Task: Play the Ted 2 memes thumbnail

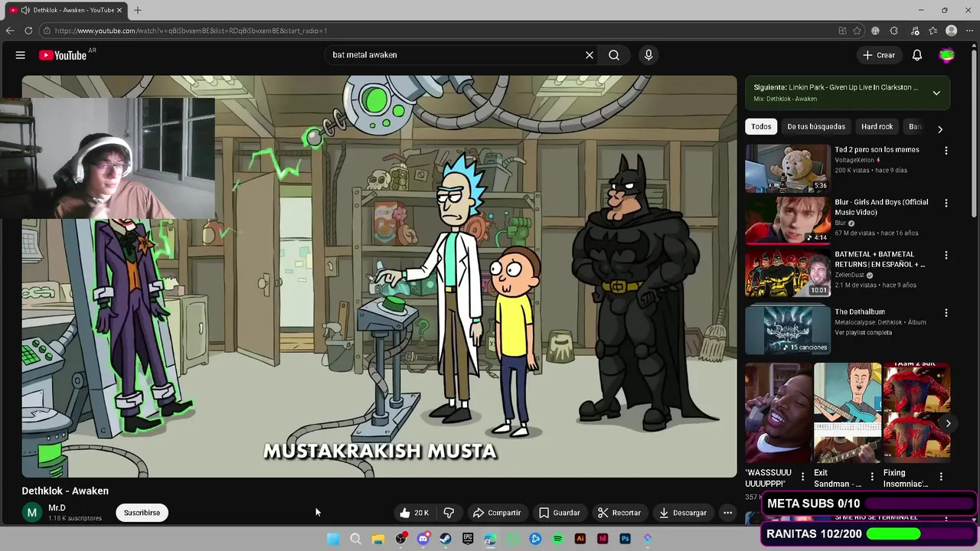Action: (x=787, y=168)
